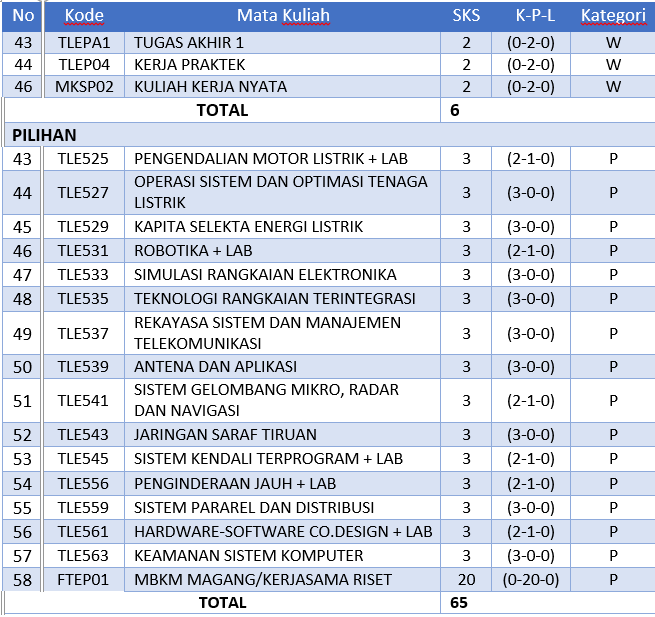Click the row number '58'
Screen dimensions: 655x617
click(x=23, y=580)
